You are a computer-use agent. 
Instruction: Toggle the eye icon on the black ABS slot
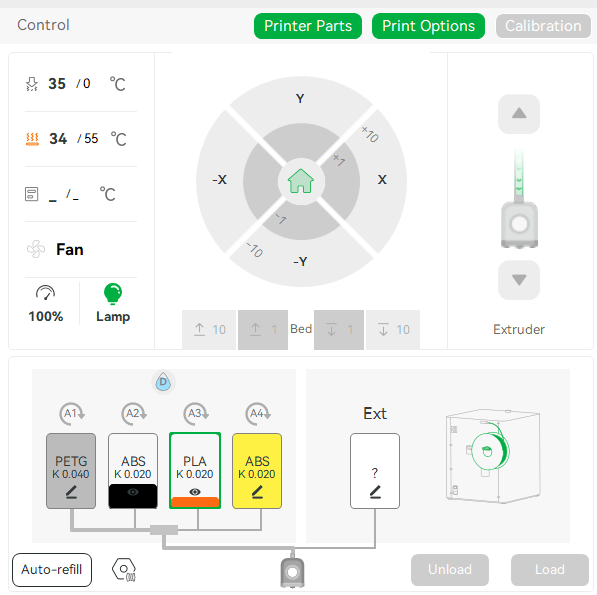(133, 492)
